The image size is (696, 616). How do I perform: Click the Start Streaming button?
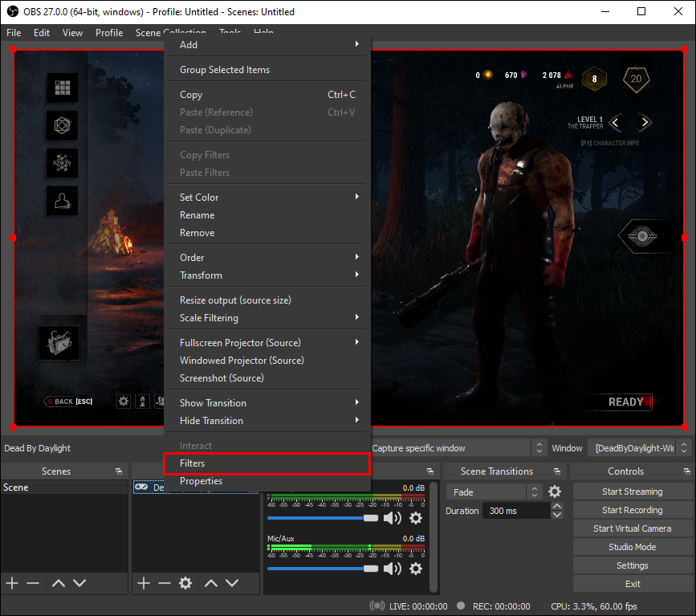tap(632, 492)
